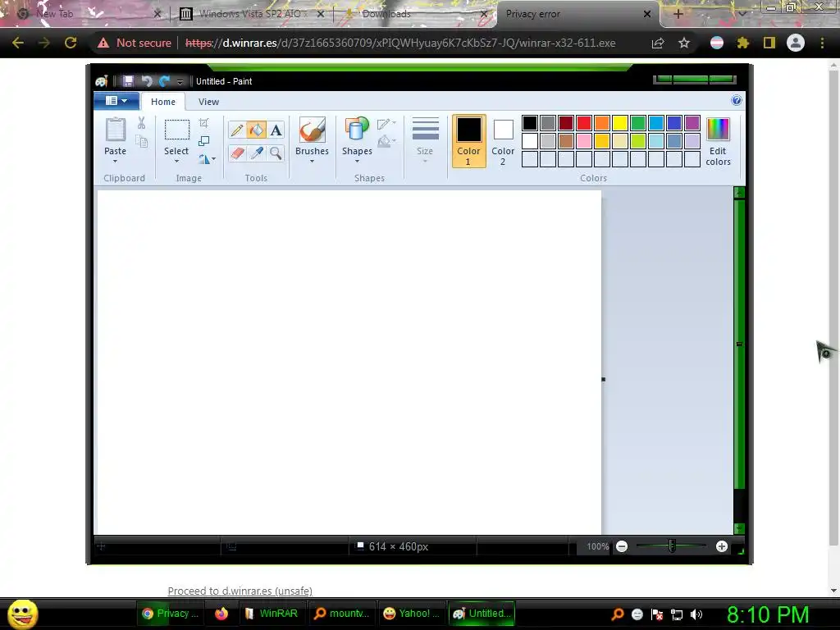
Task: Expand the Select dropdown arrow
Action: pos(176,162)
